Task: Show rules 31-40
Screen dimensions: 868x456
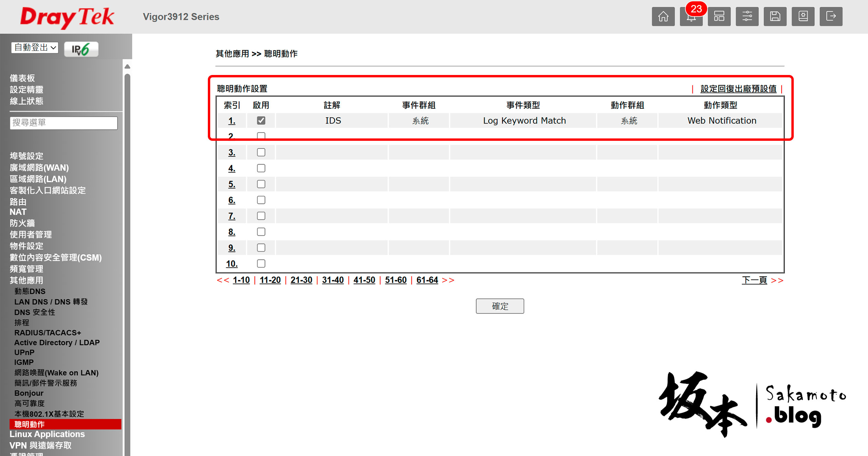Action: click(333, 280)
